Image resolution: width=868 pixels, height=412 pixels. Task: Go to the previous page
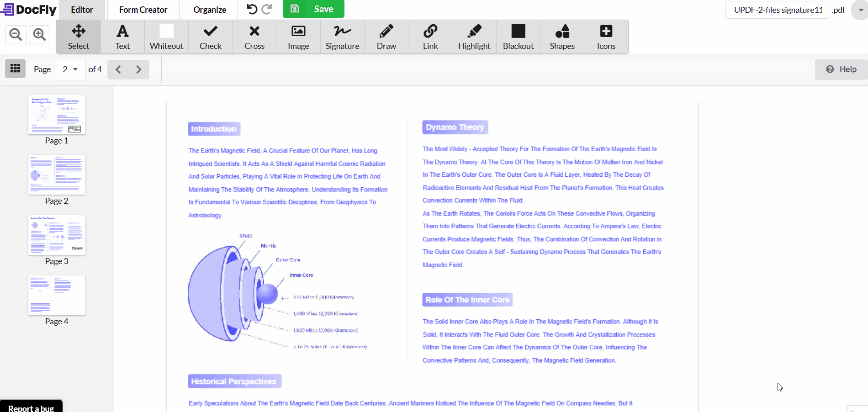click(118, 69)
